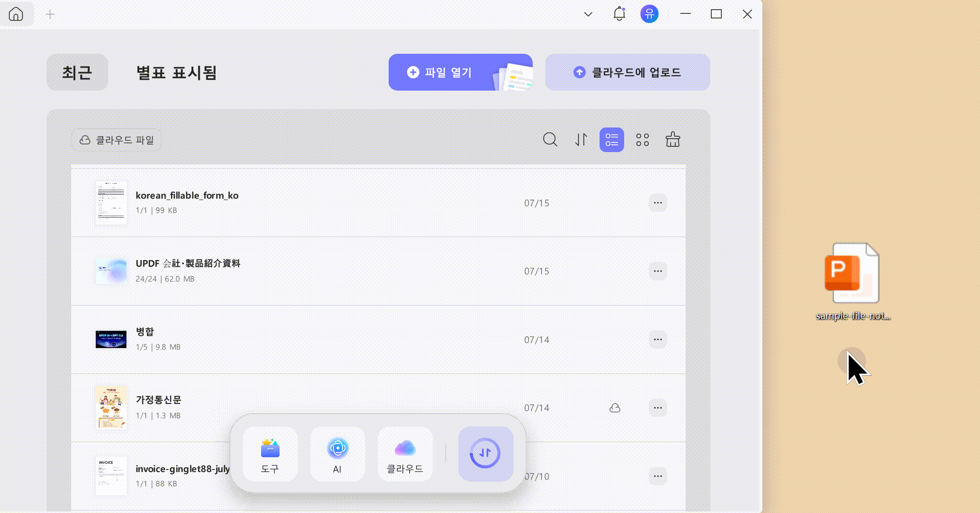Click the 07/14 date on 병합 row
The height and width of the screenshot is (513, 980).
coord(537,340)
